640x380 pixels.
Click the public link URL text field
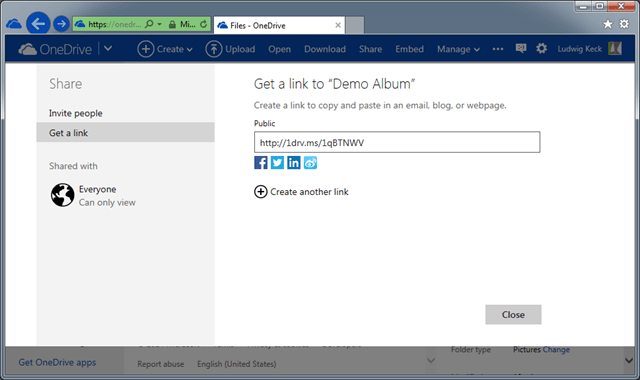tap(397, 142)
